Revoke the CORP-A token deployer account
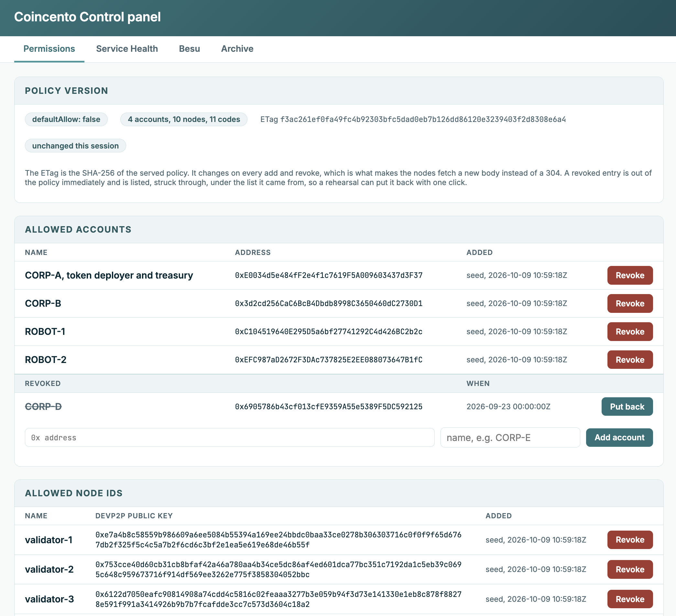This screenshot has height=616, width=676. (x=630, y=275)
